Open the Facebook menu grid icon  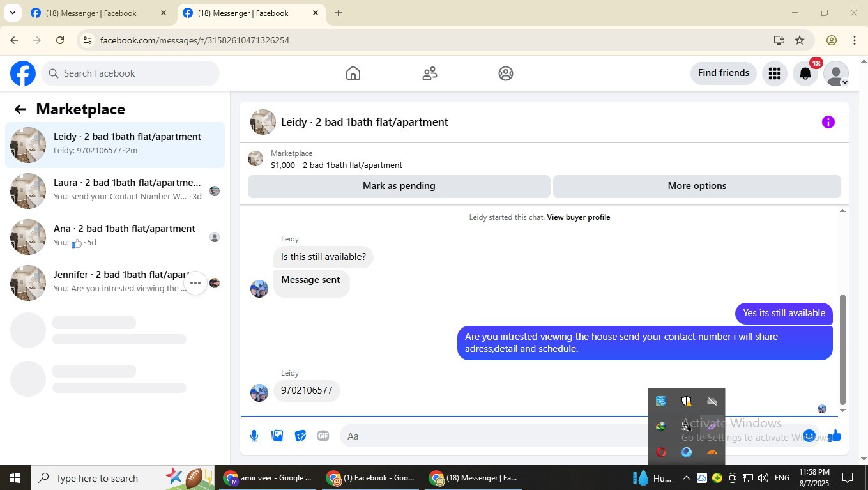775,73
